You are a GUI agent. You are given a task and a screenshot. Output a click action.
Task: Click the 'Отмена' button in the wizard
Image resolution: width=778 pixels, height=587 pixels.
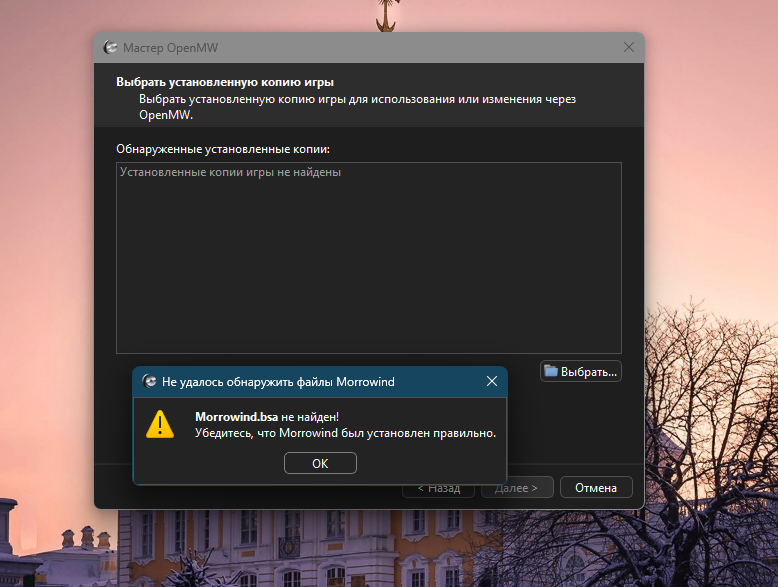596,488
